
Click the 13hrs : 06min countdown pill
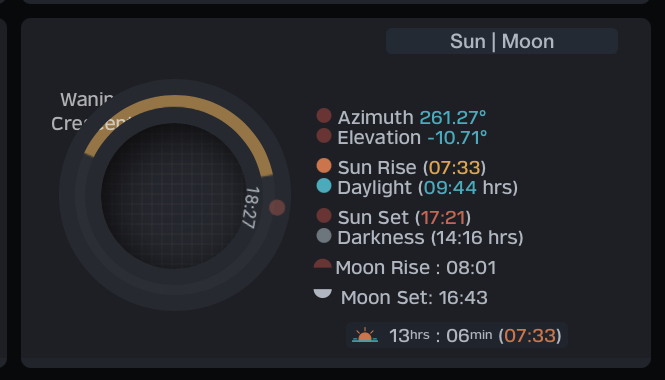coord(457,335)
